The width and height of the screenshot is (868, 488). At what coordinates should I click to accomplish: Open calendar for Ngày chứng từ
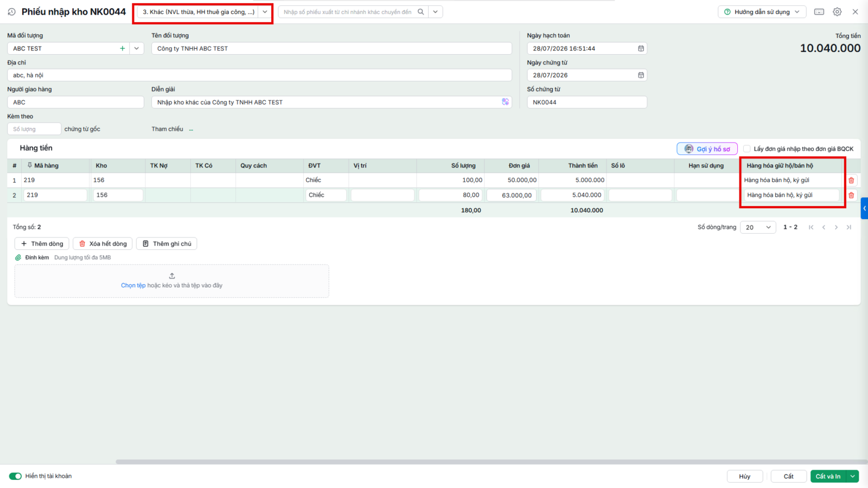pos(641,75)
